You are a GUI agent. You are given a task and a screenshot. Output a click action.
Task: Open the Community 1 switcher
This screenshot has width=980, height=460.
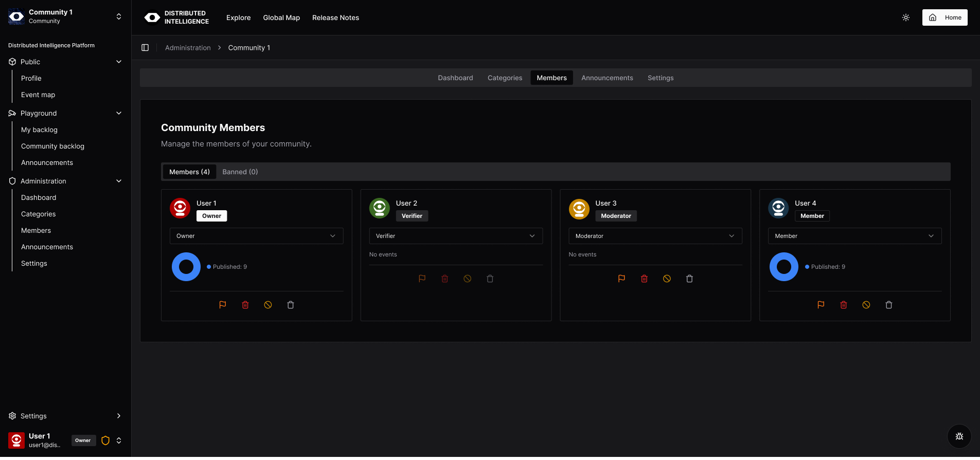(x=65, y=16)
